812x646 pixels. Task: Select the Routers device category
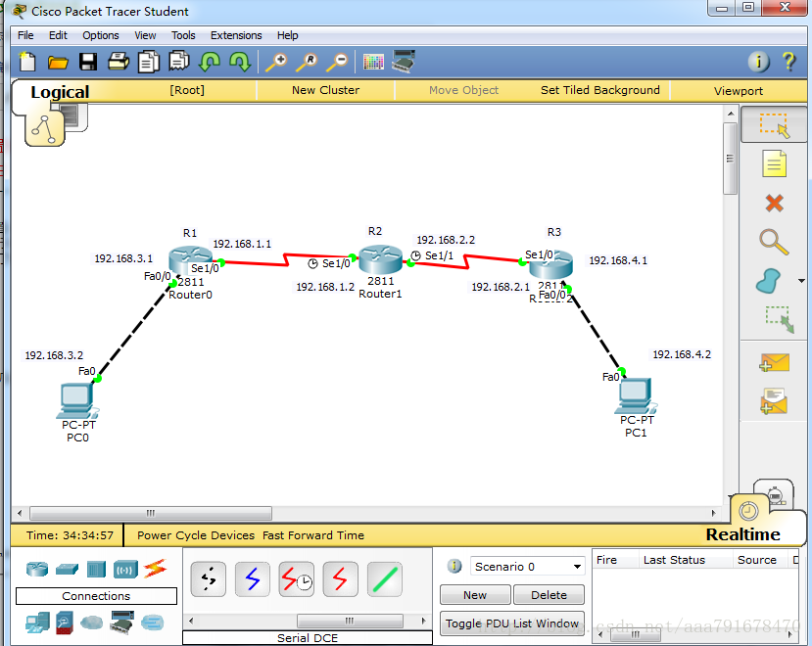37,569
